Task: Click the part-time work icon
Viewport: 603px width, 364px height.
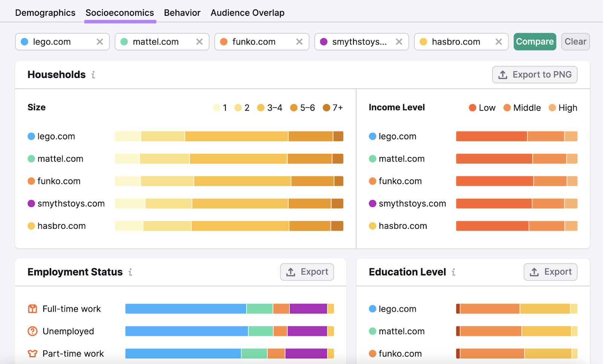Action: pos(33,353)
